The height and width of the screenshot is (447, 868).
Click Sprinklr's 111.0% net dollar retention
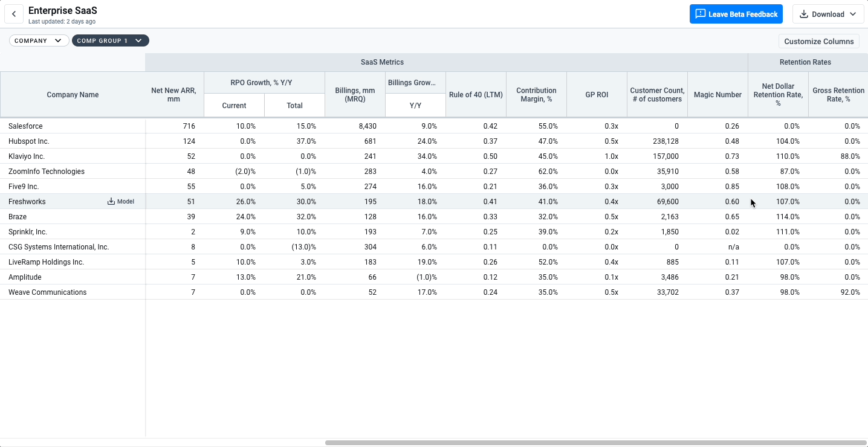[787, 232]
